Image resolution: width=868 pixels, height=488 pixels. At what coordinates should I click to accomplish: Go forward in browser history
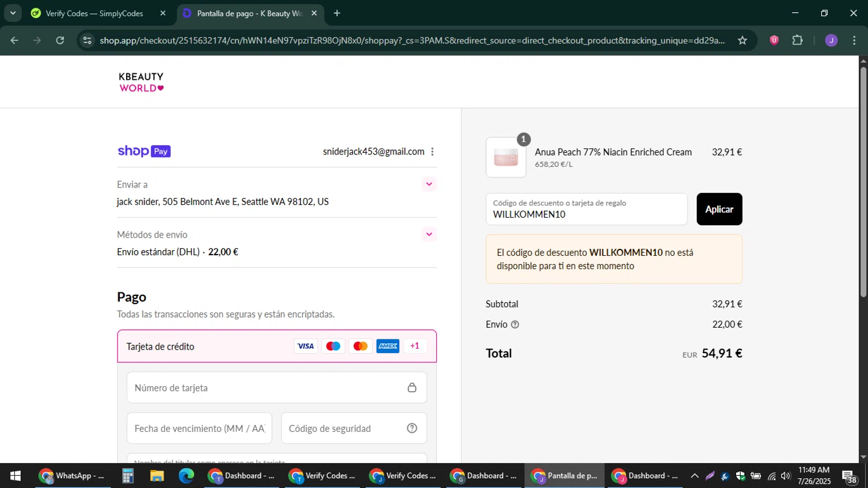click(37, 41)
